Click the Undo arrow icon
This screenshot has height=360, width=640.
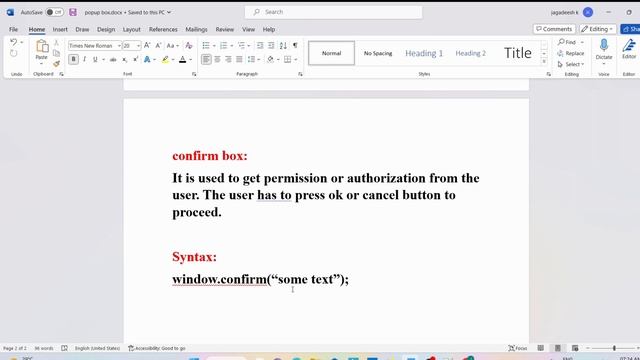tap(13, 42)
